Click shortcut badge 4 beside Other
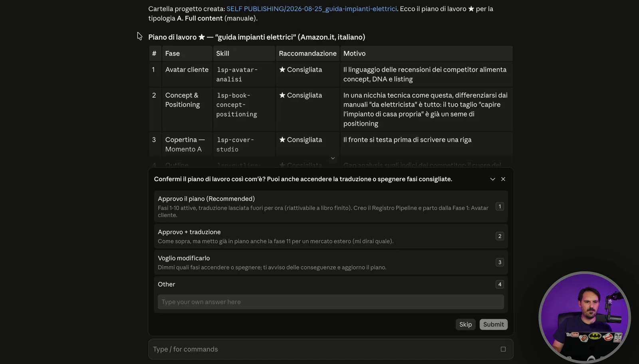The height and width of the screenshot is (364, 639). (x=500, y=284)
